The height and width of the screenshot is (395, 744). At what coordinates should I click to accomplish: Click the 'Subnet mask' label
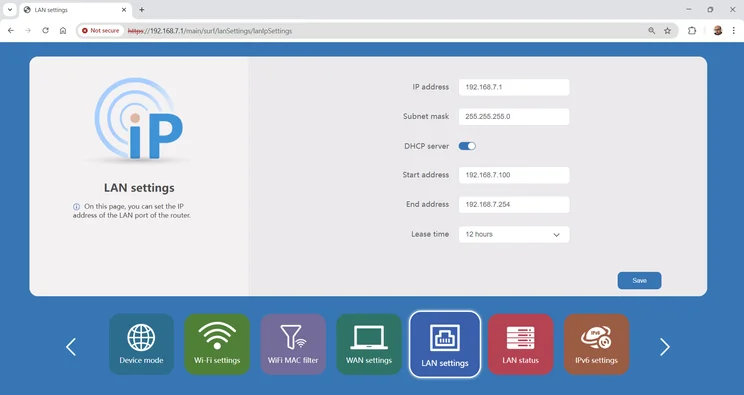pyautogui.click(x=426, y=116)
